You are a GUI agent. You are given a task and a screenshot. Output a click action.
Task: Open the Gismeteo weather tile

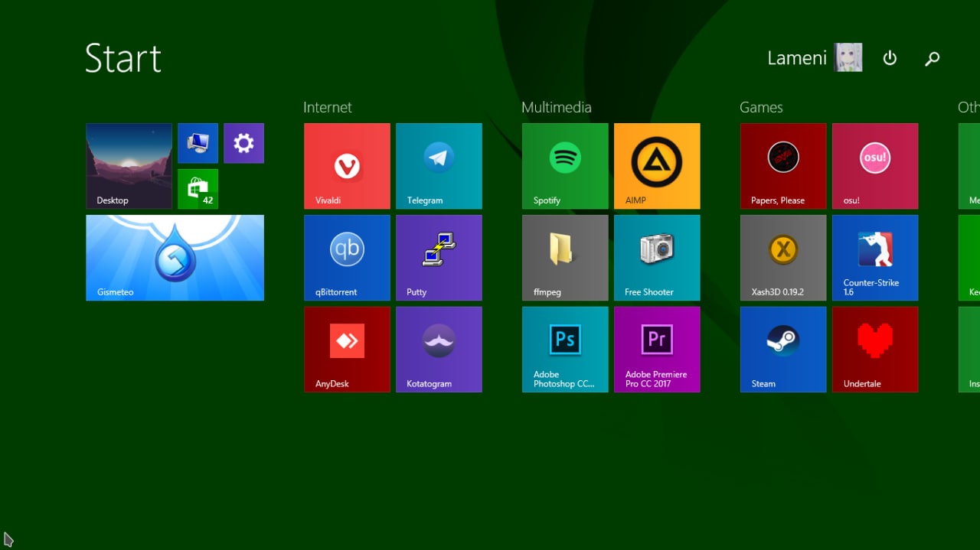coord(175,258)
